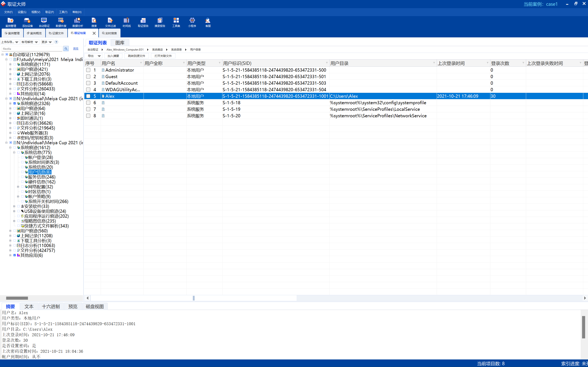The image size is (588, 367).
Task: Click the magnifier search button beside filezilla
Action: 66,49
